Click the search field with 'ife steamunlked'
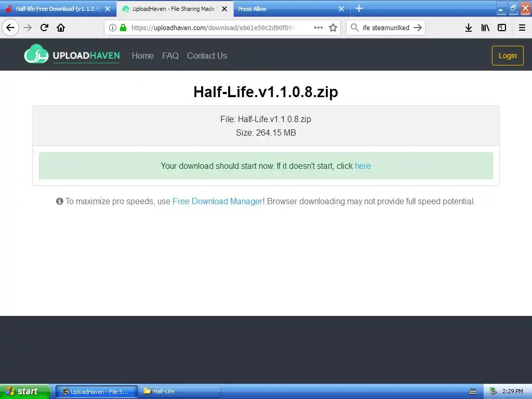532x399 pixels. pyautogui.click(x=386, y=28)
